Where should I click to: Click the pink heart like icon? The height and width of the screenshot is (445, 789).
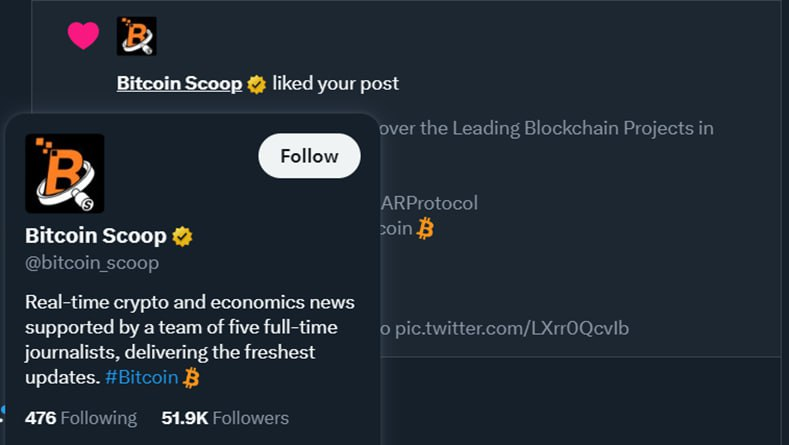coord(83,36)
